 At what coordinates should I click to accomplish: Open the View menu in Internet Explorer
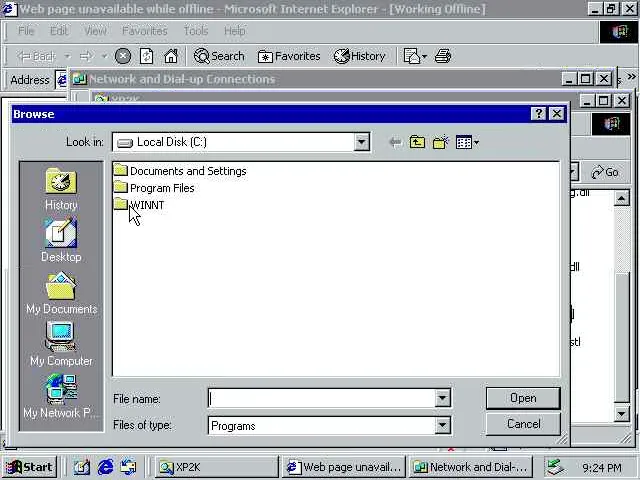click(x=95, y=31)
